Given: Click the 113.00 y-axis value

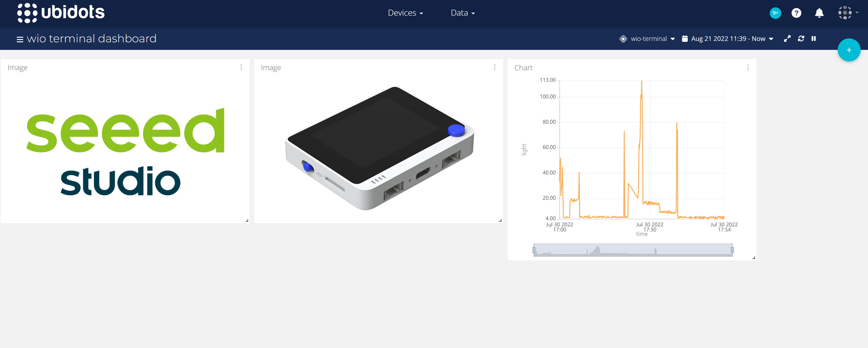Looking at the screenshot, I should 548,80.
